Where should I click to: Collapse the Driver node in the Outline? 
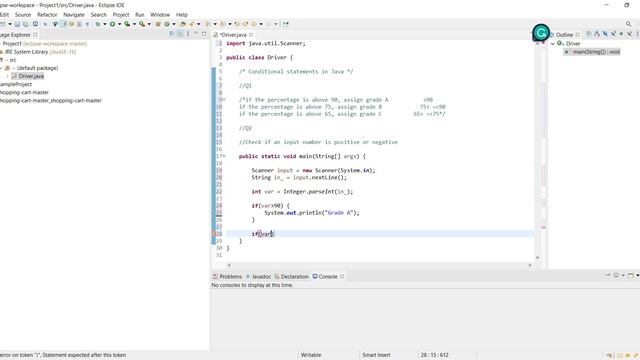[x=553, y=44]
